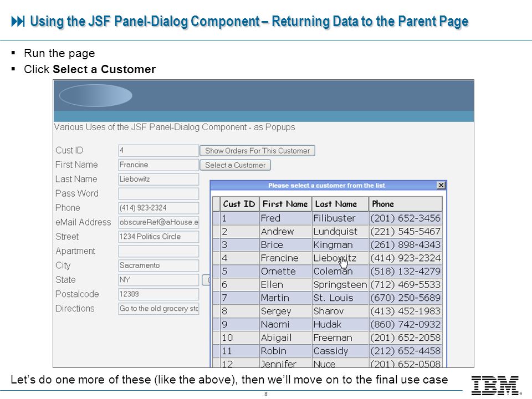This screenshot has width=532, height=399.
Task: Click the Ellen first name cell
Action: [x=285, y=285]
